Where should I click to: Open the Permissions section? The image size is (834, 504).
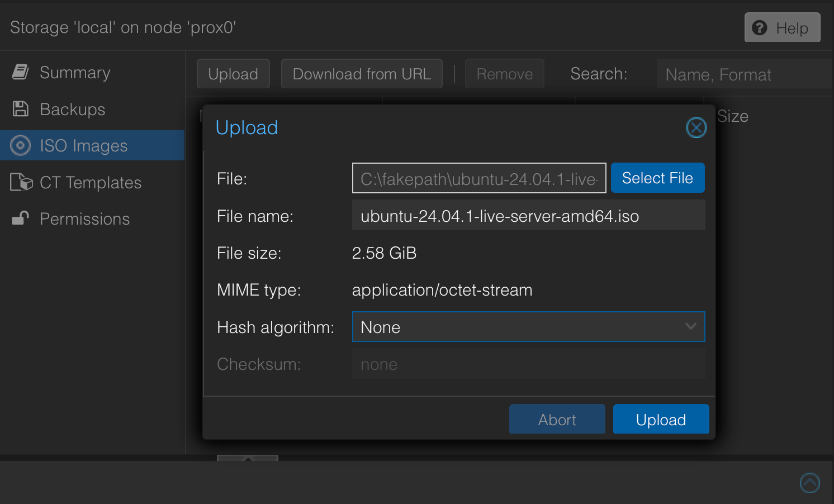[84, 219]
